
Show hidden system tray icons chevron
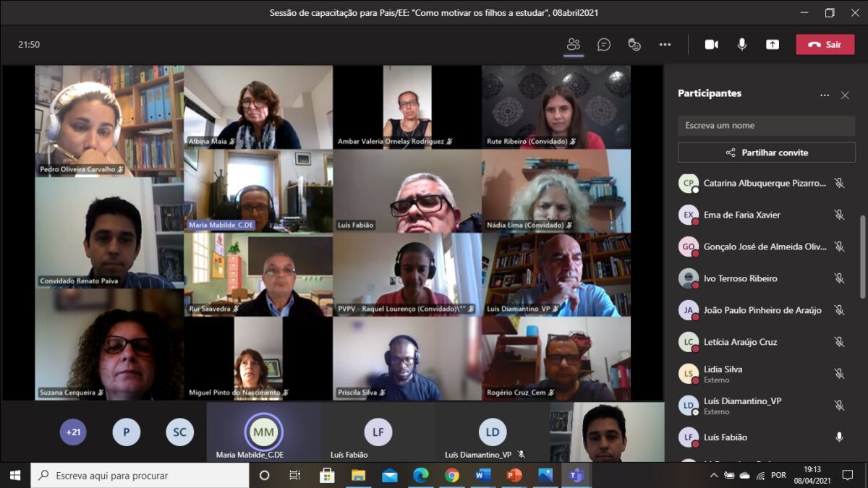tap(715, 475)
